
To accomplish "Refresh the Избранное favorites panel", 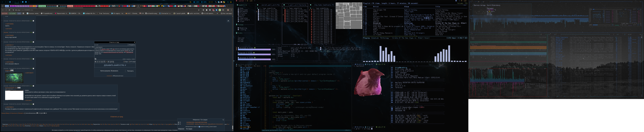I will click(x=223, y=120).
